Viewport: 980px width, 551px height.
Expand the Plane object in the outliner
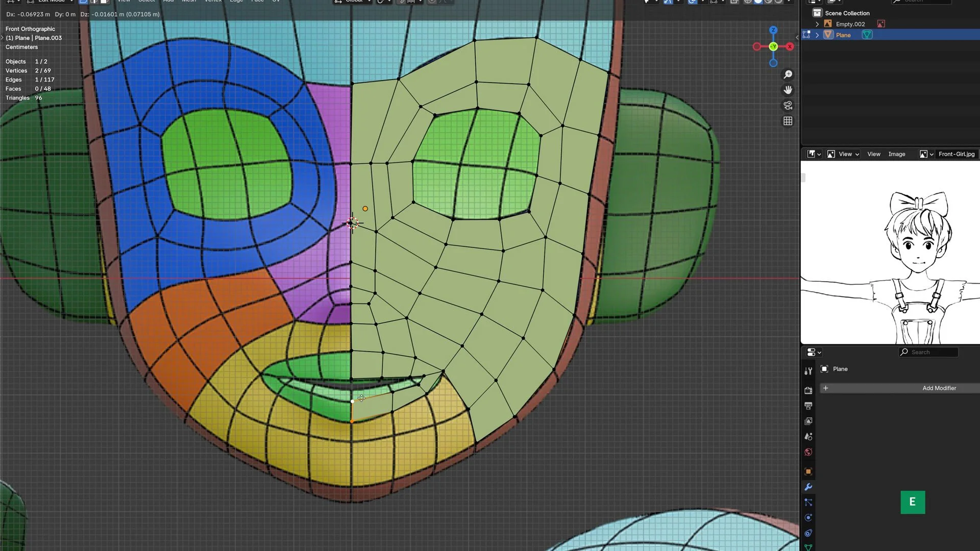click(x=817, y=35)
